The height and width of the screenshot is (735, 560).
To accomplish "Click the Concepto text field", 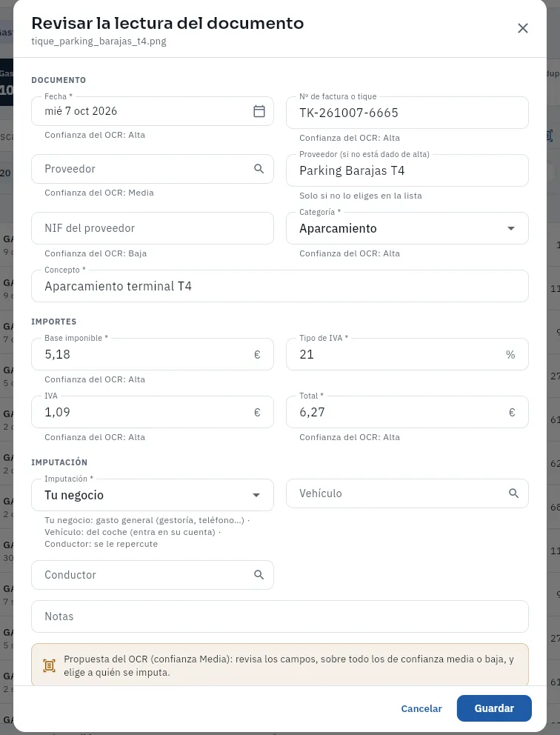I will (280, 286).
